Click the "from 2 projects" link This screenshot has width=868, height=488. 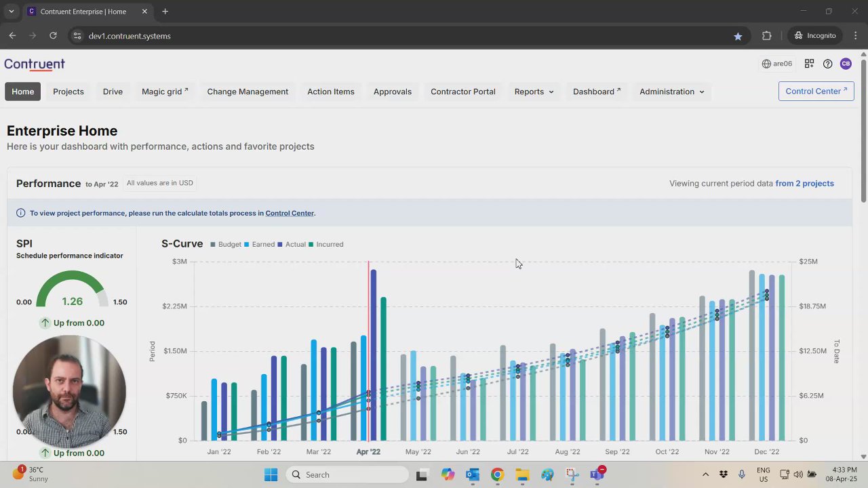(x=805, y=183)
